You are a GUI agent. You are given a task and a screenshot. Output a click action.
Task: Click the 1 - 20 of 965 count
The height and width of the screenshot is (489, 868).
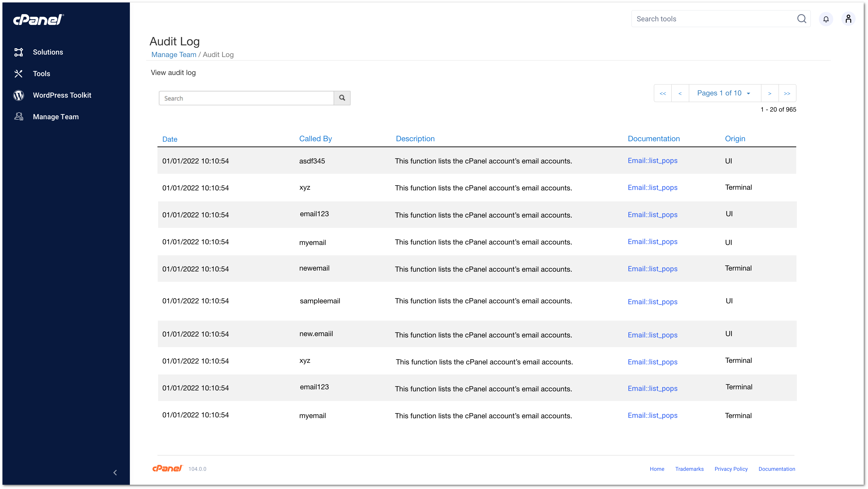click(778, 109)
